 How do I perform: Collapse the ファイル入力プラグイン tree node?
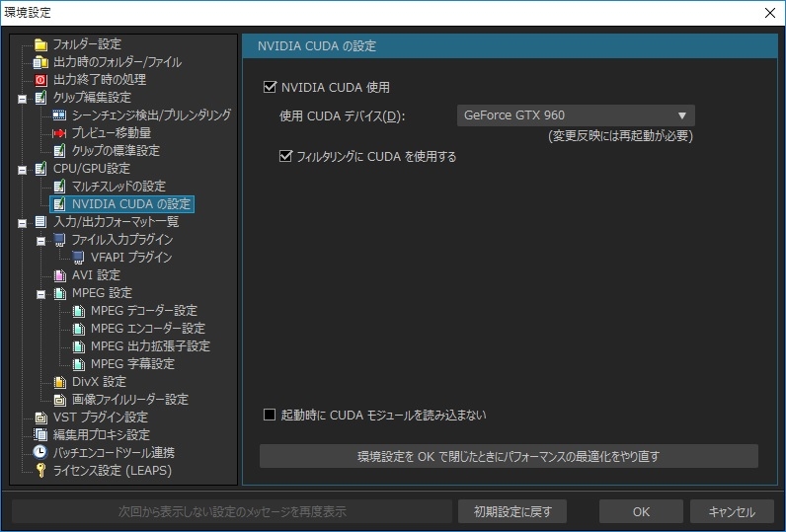coord(40,242)
